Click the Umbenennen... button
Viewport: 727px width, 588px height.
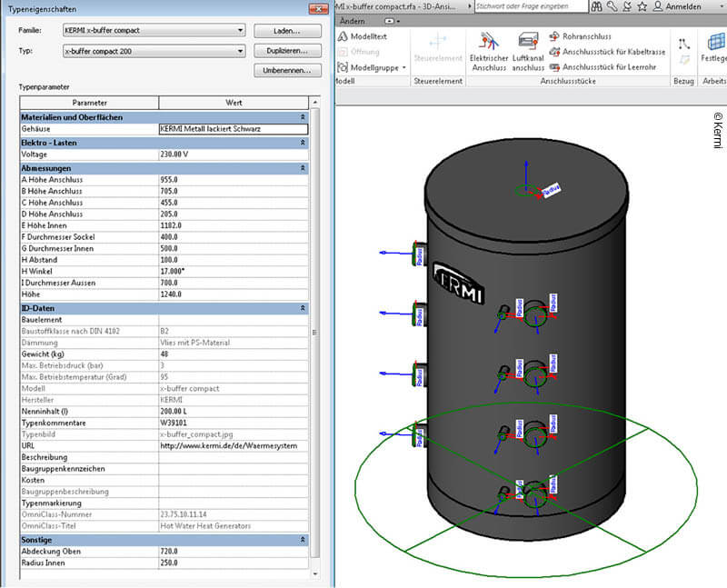tap(285, 70)
